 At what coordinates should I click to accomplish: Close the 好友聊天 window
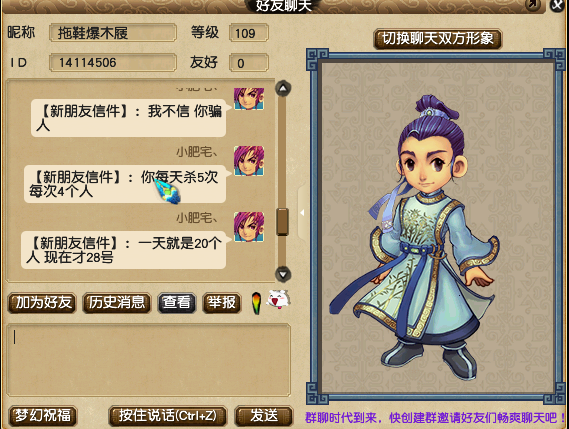pos(558,5)
